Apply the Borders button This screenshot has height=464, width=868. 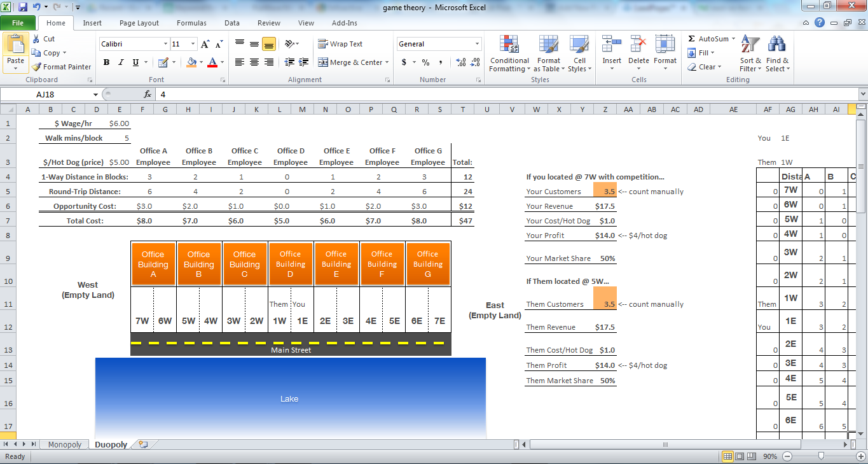coord(163,62)
